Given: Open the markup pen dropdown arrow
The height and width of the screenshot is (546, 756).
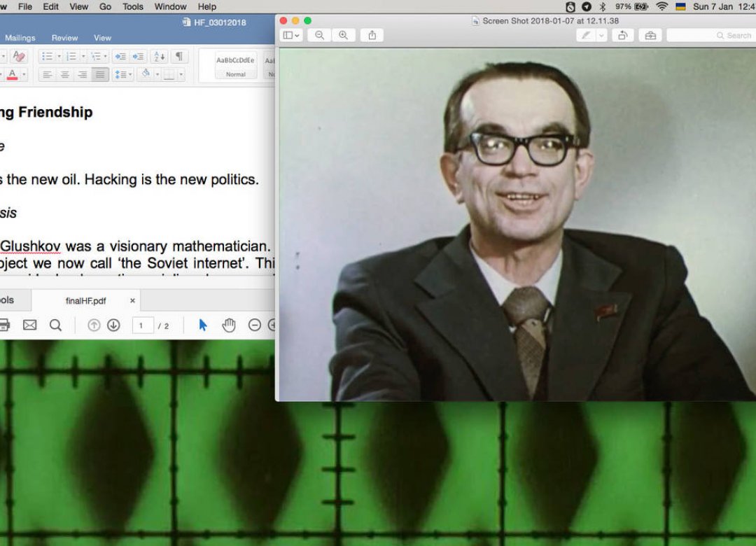Looking at the screenshot, I should tap(601, 35).
